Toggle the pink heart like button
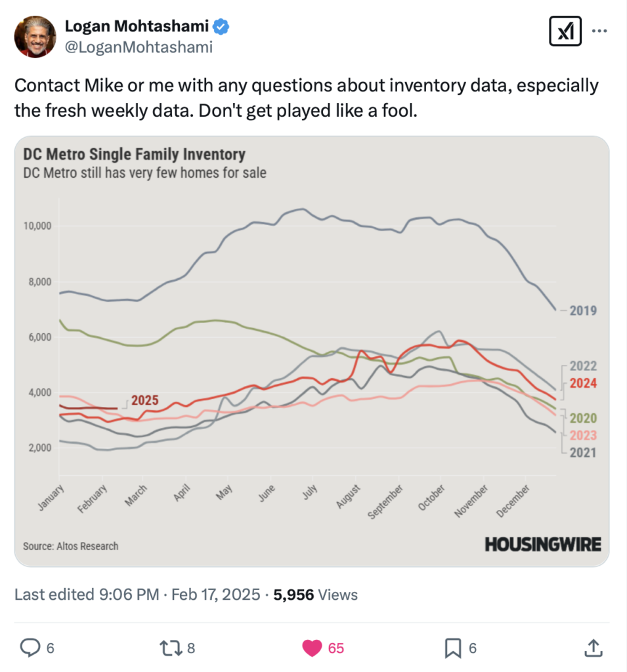 click(x=312, y=648)
